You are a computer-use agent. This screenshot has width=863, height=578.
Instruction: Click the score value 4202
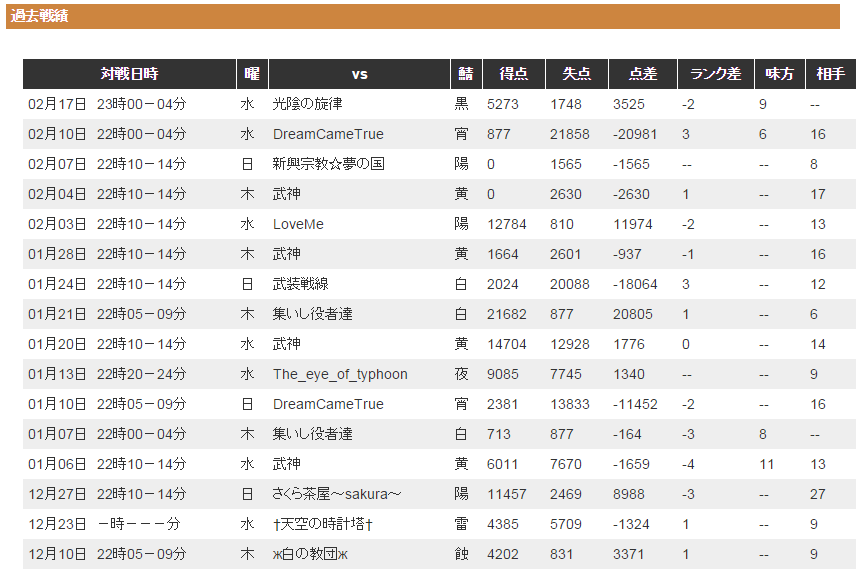[502, 554]
